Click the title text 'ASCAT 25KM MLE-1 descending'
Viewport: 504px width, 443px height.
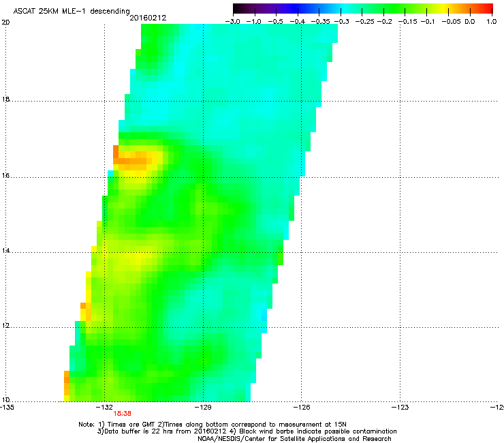[x=72, y=12]
